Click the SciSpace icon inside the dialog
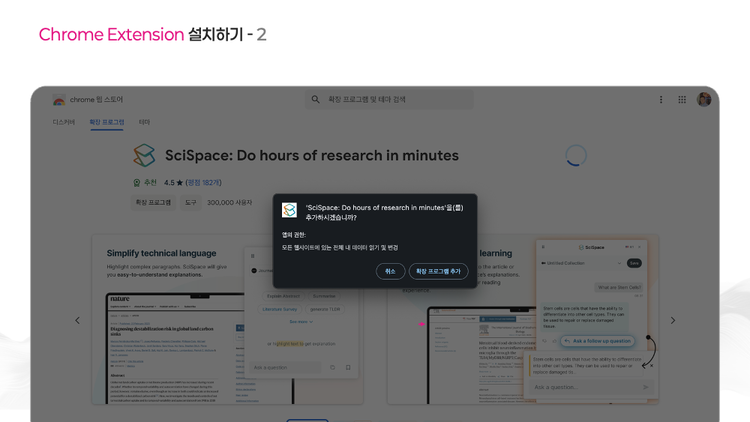Screen dimensions: 750x422 289,210
